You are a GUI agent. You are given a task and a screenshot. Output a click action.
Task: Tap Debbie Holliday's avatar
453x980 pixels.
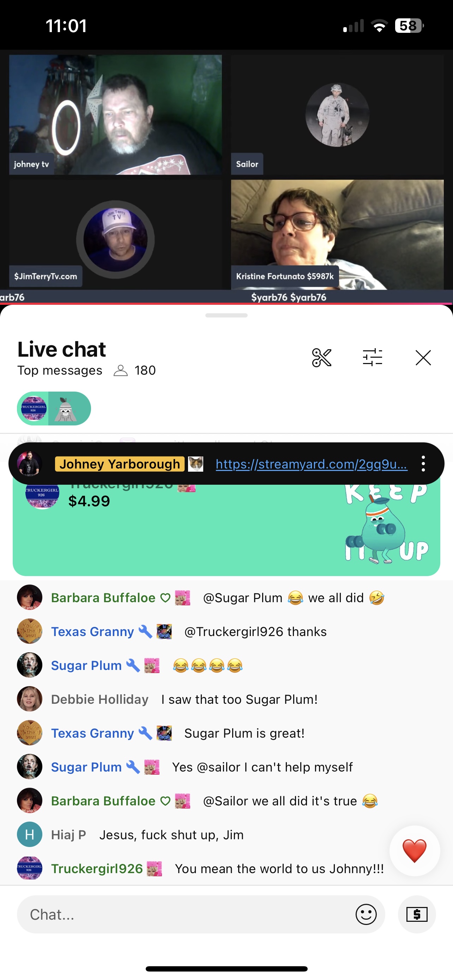(x=30, y=699)
